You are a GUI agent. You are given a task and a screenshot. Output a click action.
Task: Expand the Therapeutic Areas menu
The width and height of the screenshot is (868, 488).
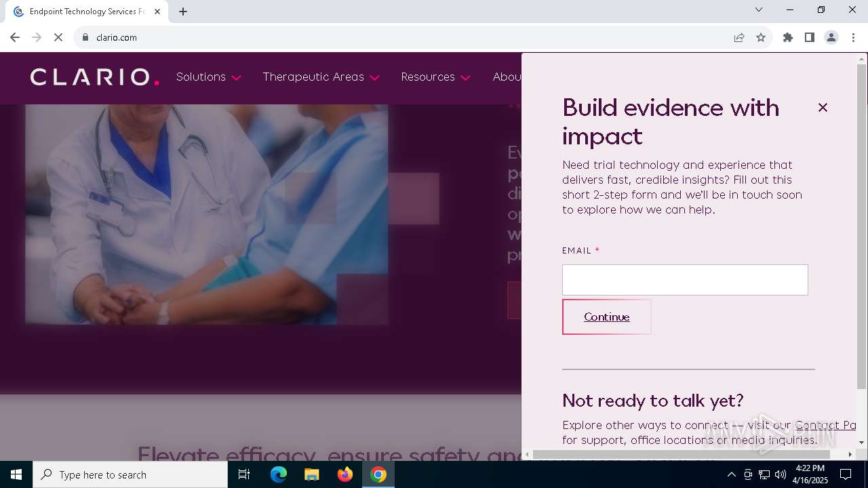[x=321, y=77]
